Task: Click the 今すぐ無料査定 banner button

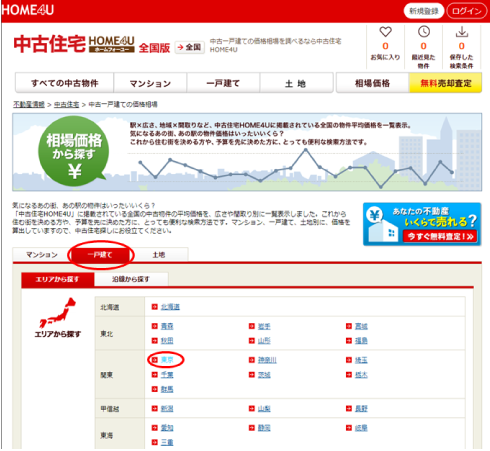Action: [x=440, y=236]
